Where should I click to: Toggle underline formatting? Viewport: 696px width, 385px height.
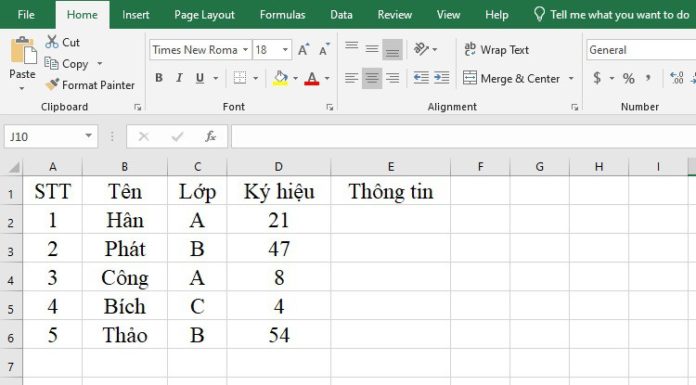200,78
